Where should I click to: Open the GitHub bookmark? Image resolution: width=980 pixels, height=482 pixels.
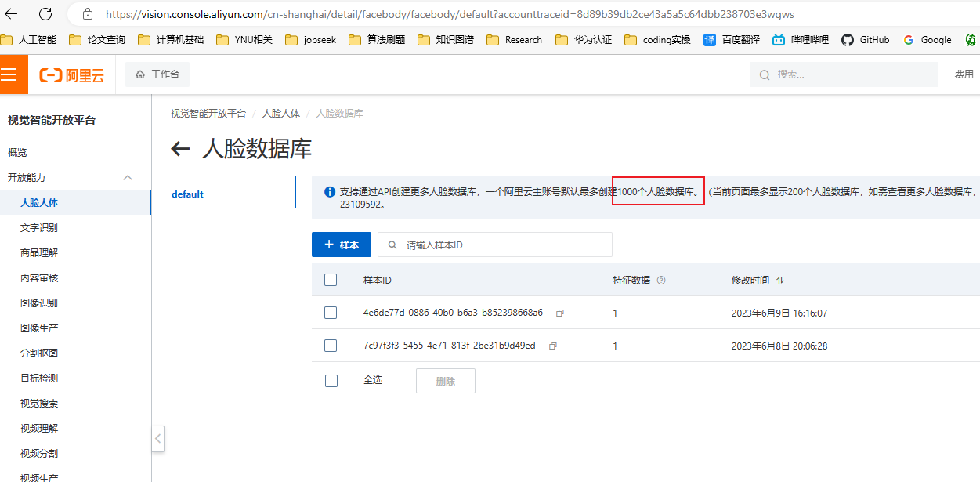click(x=865, y=39)
